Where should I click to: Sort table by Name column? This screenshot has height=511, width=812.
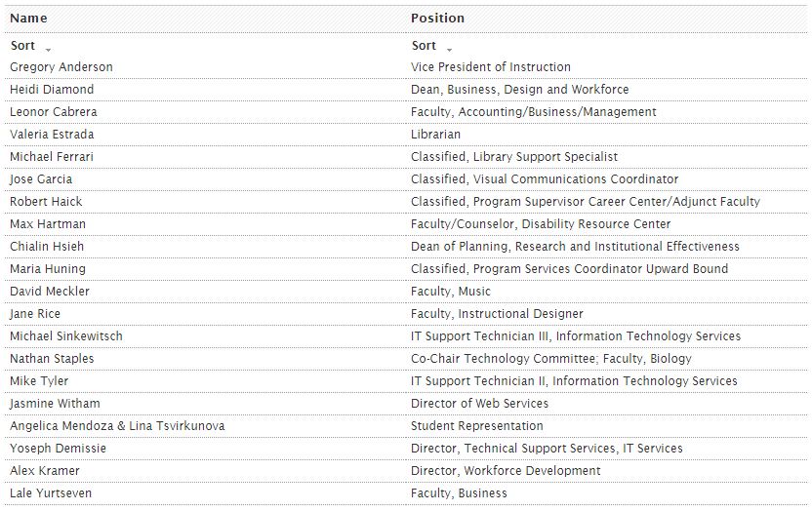(22, 46)
